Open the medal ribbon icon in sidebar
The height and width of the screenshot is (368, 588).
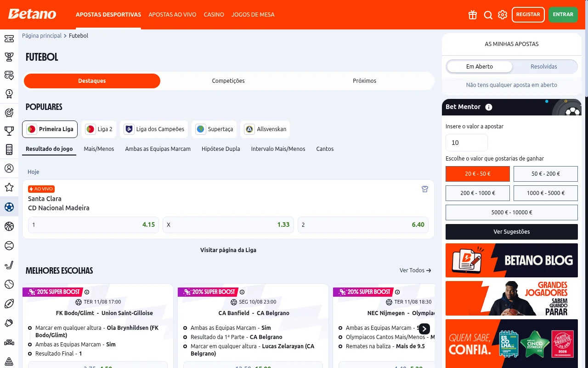click(9, 94)
